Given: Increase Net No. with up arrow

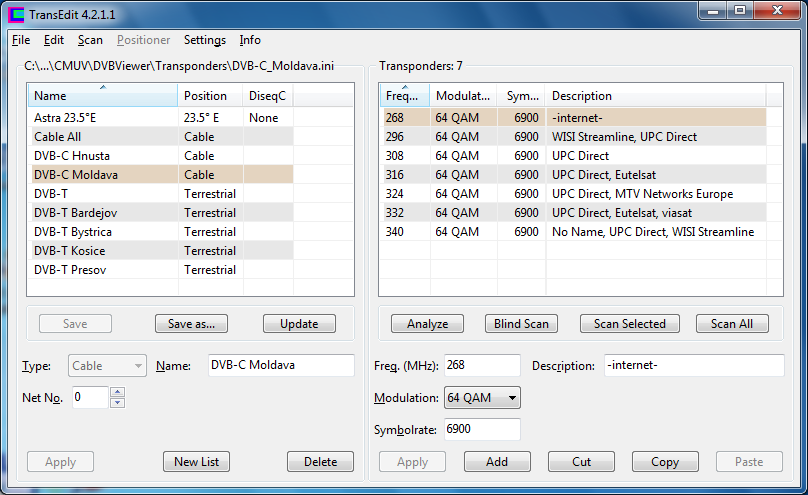Looking at the screenshot, I should (117, 392).
